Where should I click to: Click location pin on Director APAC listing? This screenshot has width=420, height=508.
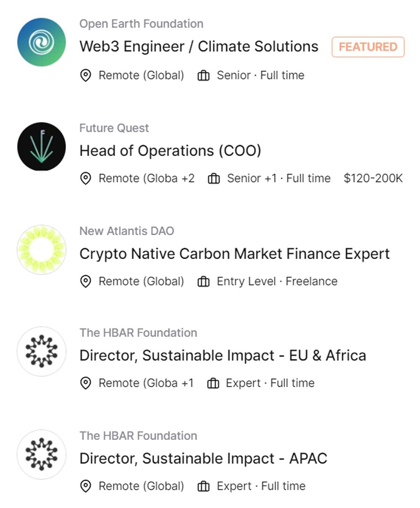pos(86,486)
